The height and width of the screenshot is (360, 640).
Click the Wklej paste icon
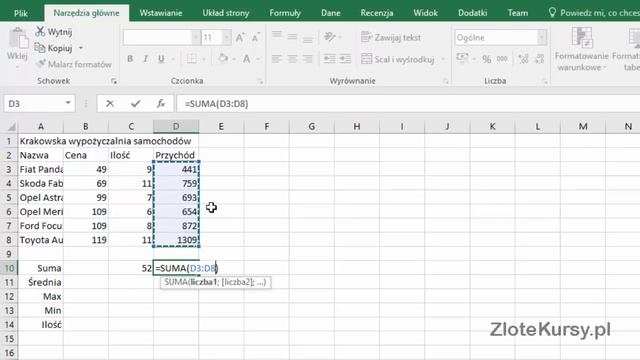tap(18, 39)
